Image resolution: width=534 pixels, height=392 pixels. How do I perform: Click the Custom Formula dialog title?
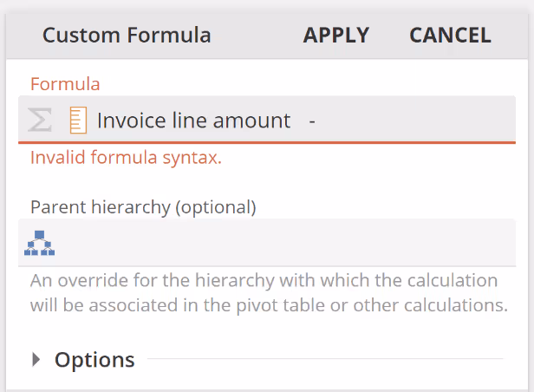(127, 36)
